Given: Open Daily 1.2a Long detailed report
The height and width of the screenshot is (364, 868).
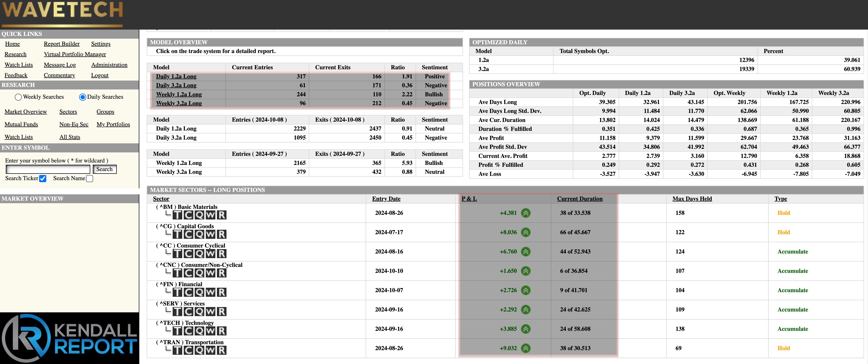Looking at the screenshot, I should [176, 76].
